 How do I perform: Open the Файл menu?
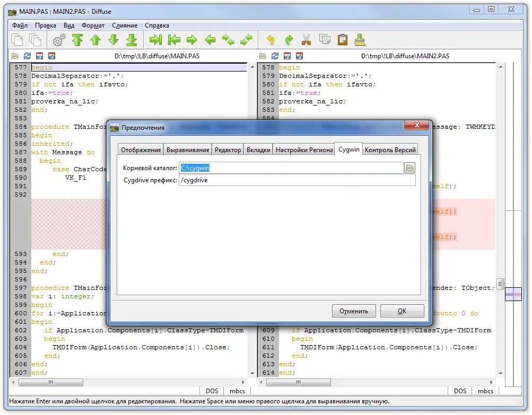[x=20, y=25]
